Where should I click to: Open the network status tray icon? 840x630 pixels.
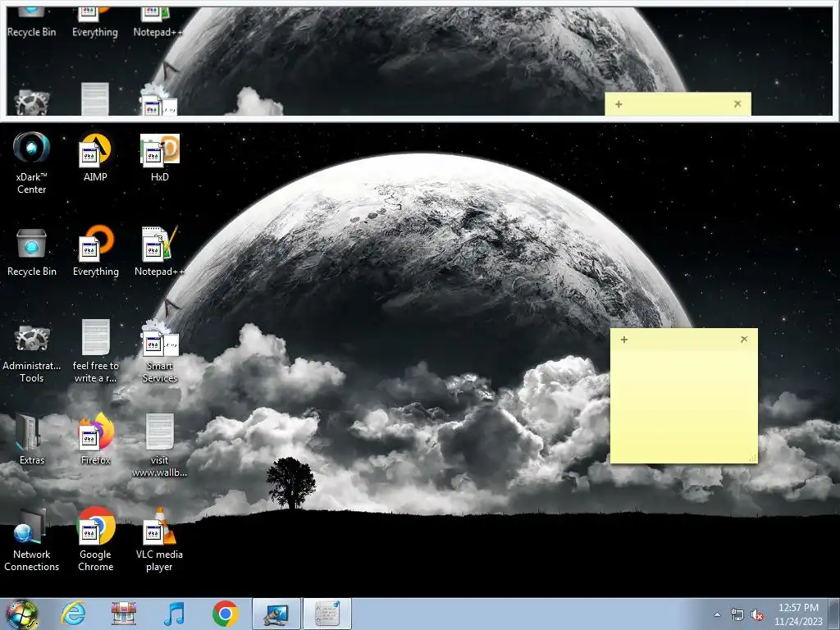click(x=737, y=615)
